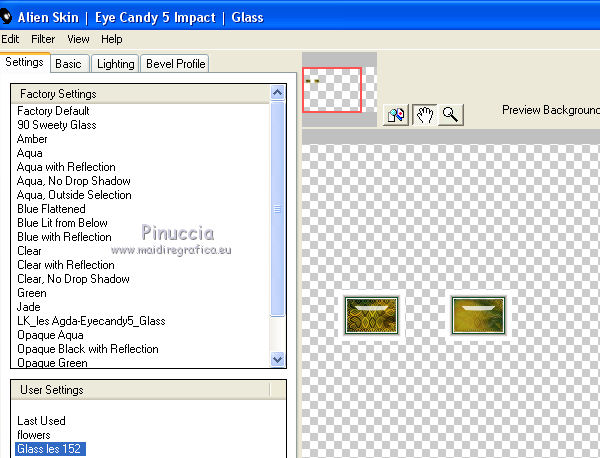
Task: Select the Zoom magnifier tool
Action: (450, 115)
